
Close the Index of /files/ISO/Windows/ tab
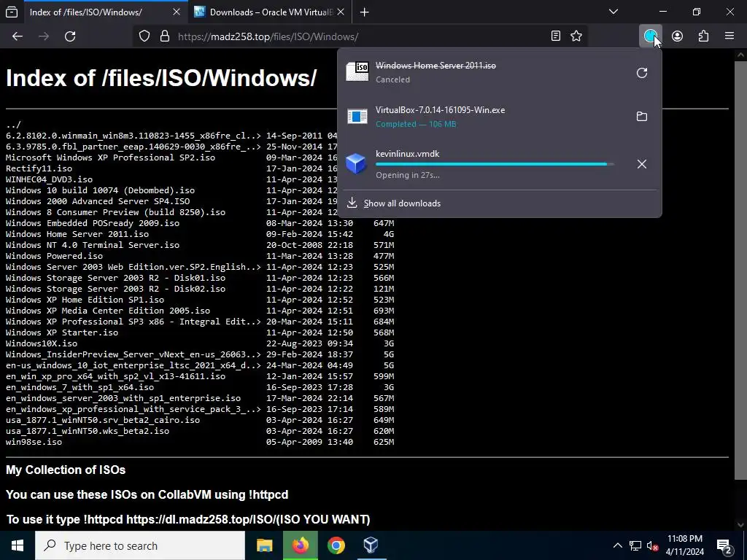(177, 12)
